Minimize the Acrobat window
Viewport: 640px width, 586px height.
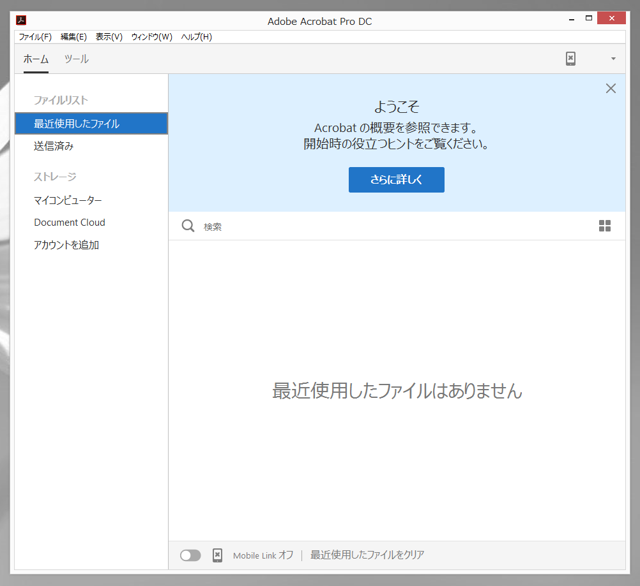click(571, 19)
